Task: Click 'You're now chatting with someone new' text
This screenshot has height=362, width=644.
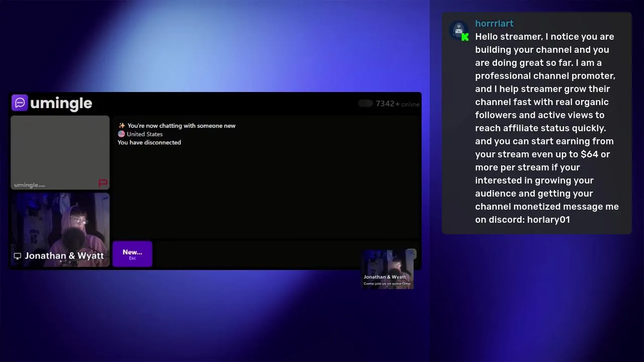Action: [x=181, y=126]
